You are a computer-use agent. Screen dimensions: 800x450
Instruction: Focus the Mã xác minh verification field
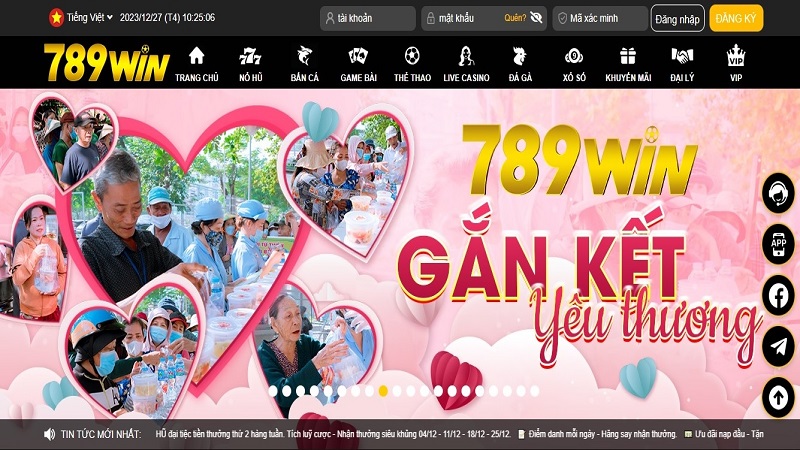pos(600,18)
